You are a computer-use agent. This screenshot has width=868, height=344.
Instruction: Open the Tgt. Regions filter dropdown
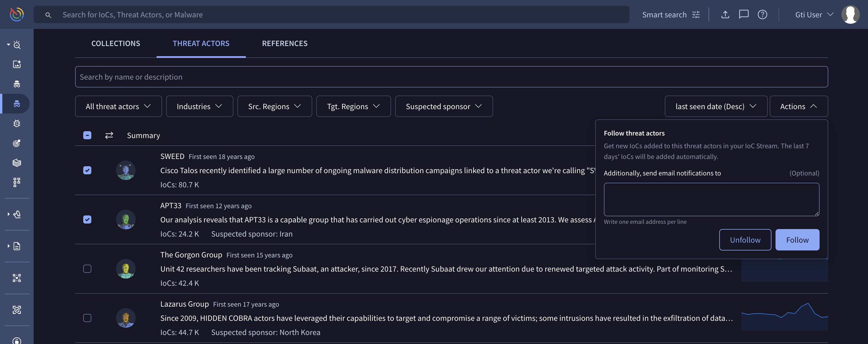point(353,106)
